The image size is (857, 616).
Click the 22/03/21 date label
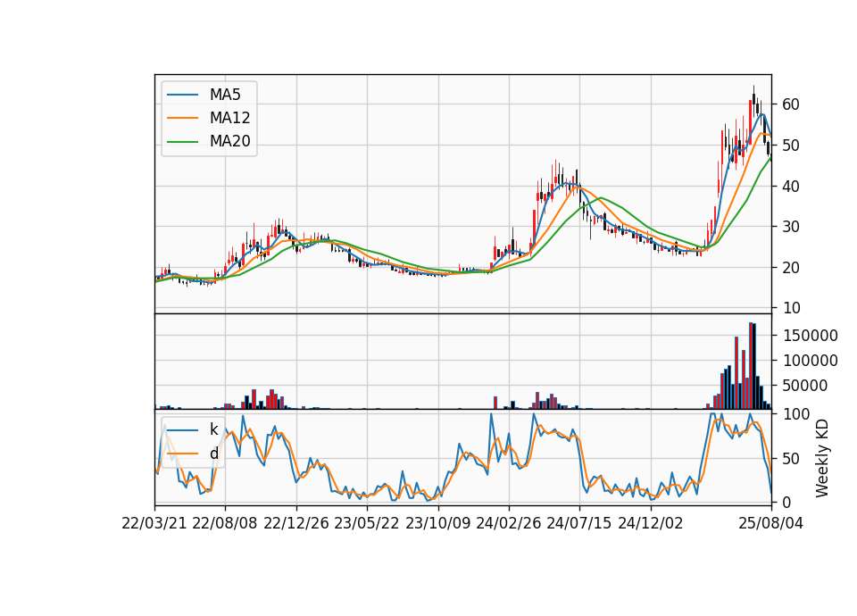(x=154, y=523)
